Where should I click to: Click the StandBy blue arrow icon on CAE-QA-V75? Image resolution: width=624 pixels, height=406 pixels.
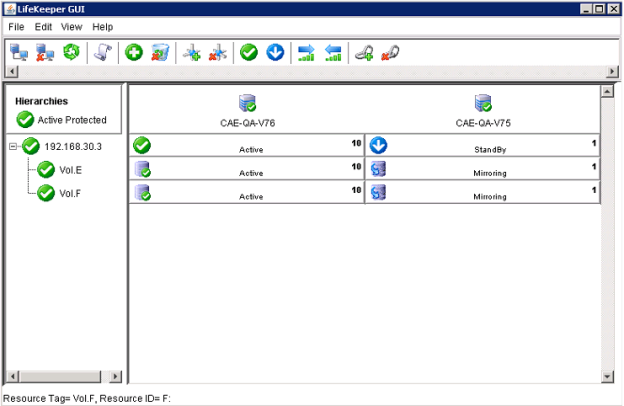[378, 145]
